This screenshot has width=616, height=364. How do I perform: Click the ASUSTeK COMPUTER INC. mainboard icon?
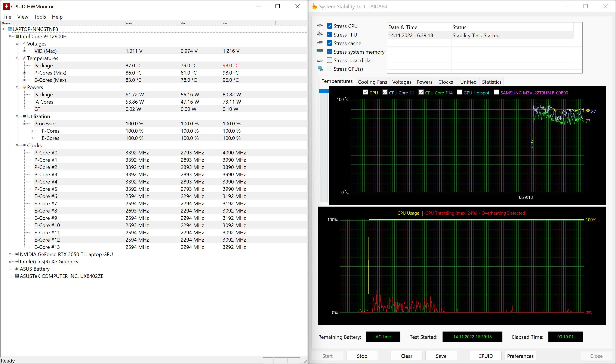point(17,276)
